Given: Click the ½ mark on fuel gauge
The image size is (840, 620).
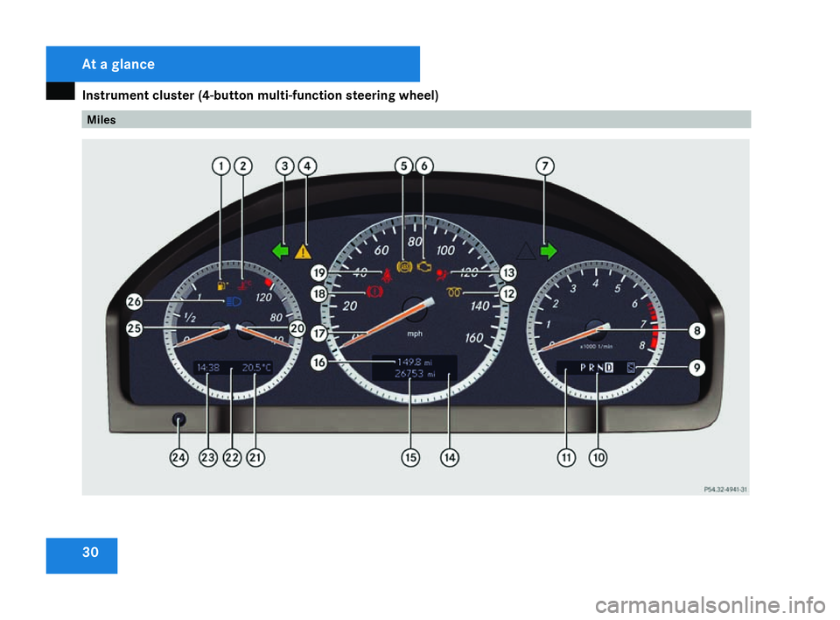Looking at the screenshot, I should coord(190,317).
